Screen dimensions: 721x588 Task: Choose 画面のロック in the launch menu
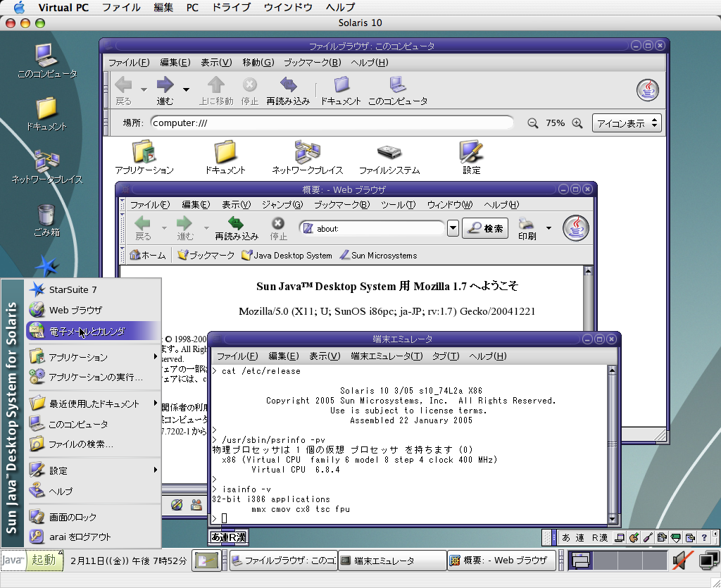point(94,517)
